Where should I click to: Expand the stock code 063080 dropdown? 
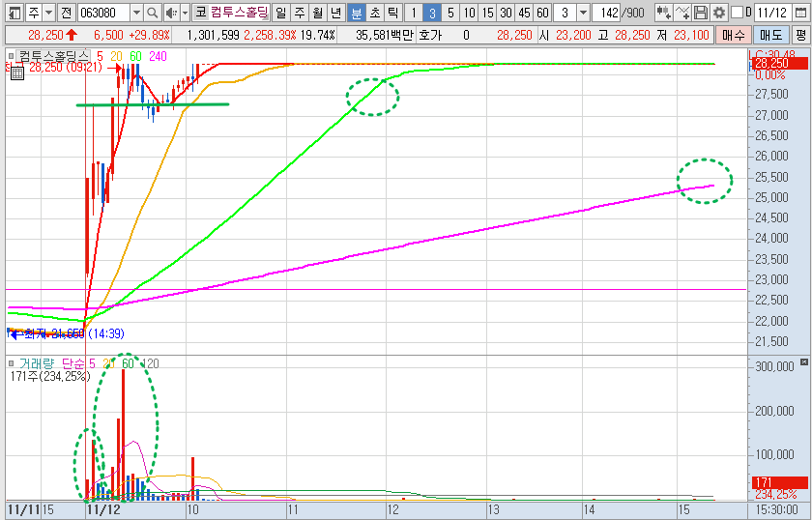[136, 13]
